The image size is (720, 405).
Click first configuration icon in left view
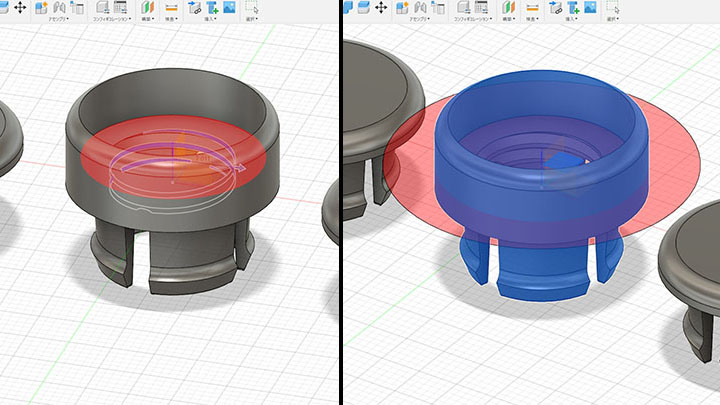[x=103, y=7]
